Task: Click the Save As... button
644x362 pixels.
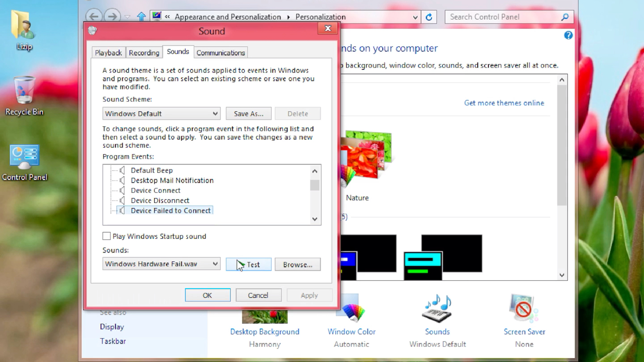Action: click(x=249, y=114)
